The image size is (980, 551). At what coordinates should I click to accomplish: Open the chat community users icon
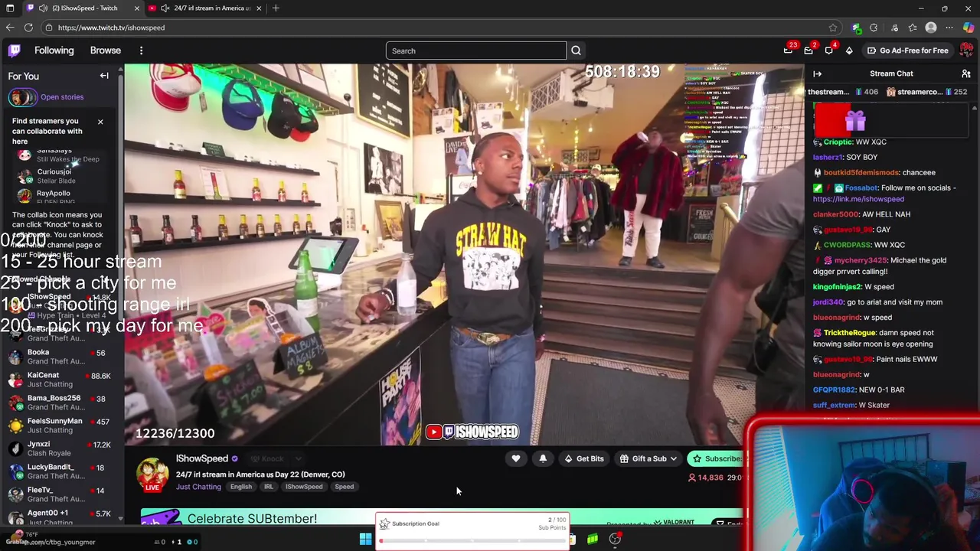966,73
